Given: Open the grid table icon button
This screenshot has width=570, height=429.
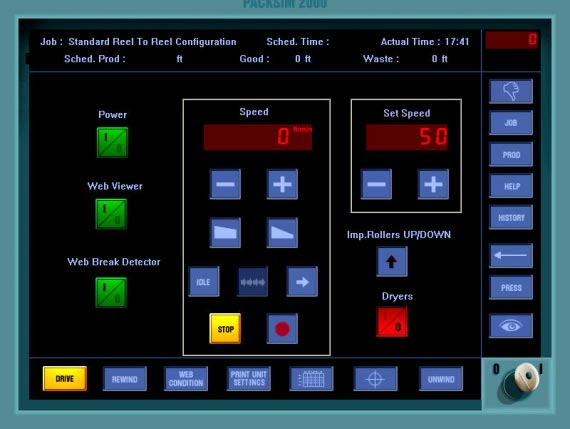Looking at the screenshot, I should coord(311,379).
